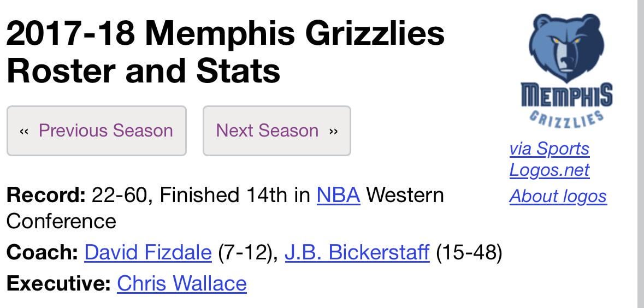Click the right double-chevron beside Next Season
Viewport: 644px width, 308px height.
pos(333,131)
